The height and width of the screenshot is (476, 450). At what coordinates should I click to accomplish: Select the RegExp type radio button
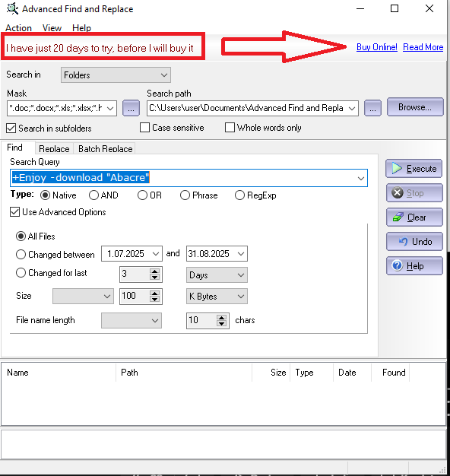point(239,195)
